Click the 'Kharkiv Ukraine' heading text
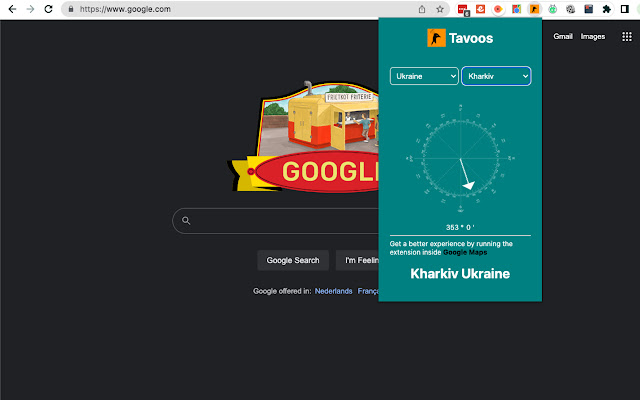 (x=460, y=273)
